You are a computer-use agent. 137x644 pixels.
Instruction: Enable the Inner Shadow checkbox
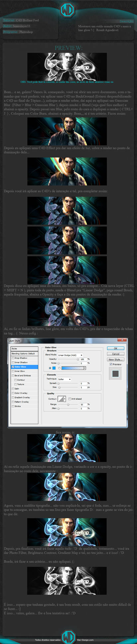pyautogui.click(x=13, y=362)
